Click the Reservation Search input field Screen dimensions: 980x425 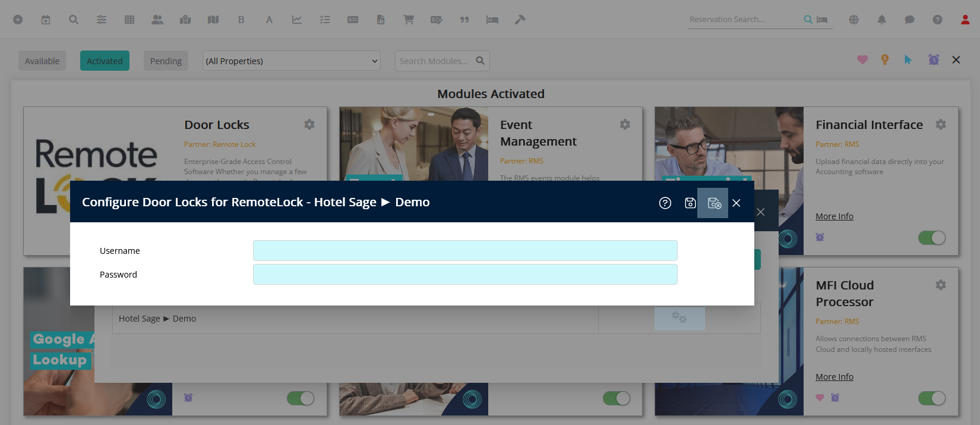click(745, 19)
